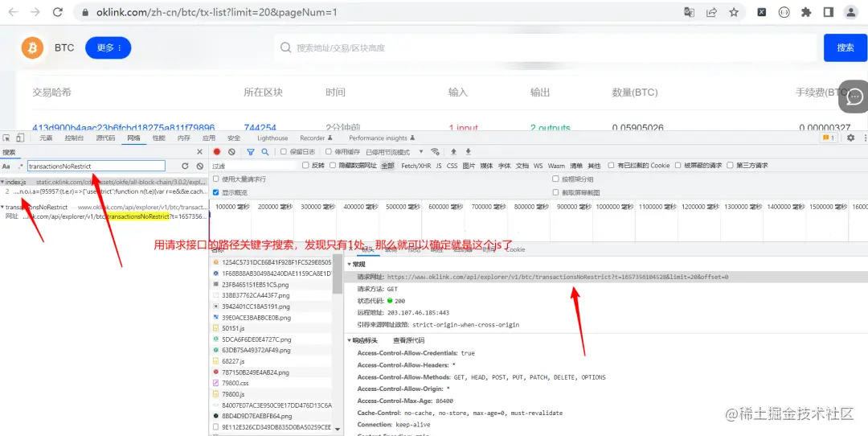Clear search results in the search panel
Image resolution: width=868 pixels, height=436 pixels.
click(x=200, y=167)
